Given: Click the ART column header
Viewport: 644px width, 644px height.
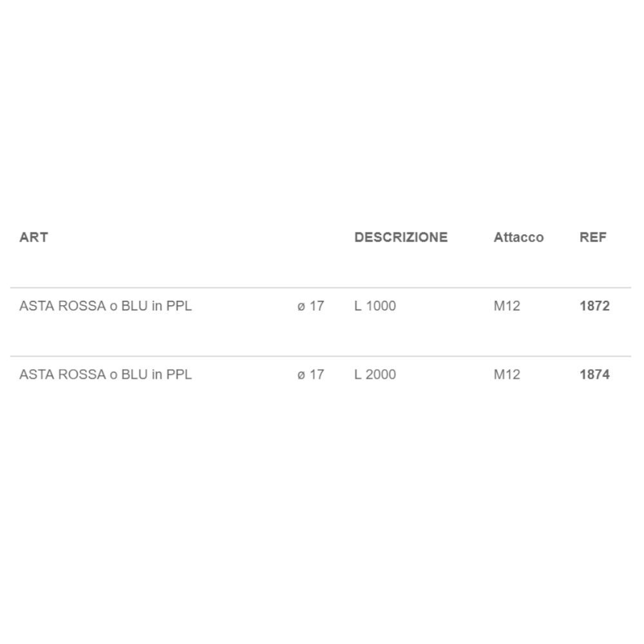Looking at the screenshot, I should click(33, 237).
